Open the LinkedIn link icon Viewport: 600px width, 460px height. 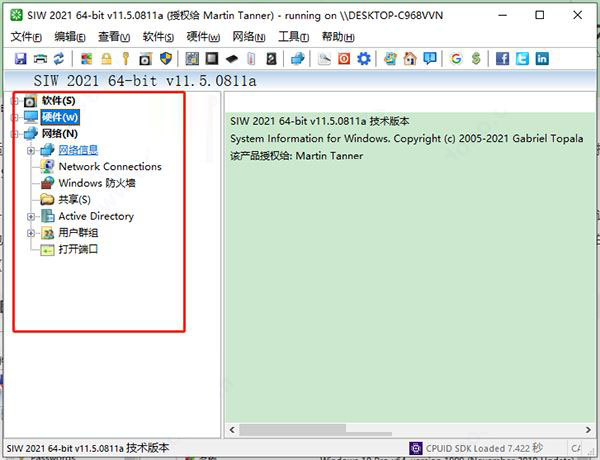coord(542,59)
